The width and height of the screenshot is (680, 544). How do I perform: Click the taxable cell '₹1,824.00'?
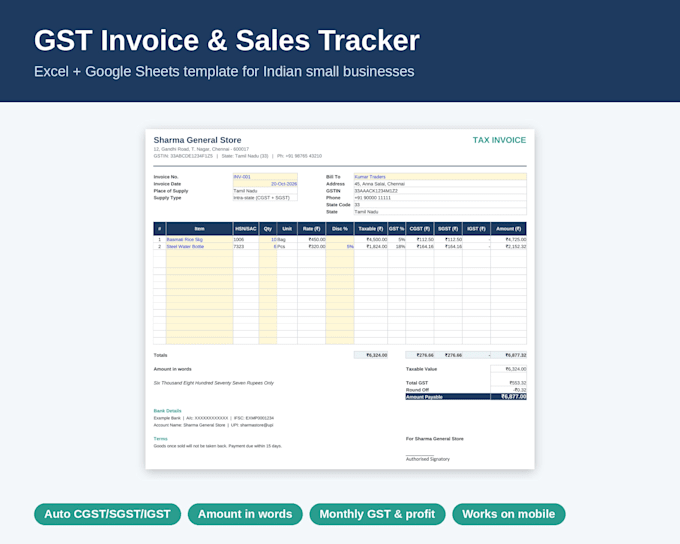tap(371, 246)
